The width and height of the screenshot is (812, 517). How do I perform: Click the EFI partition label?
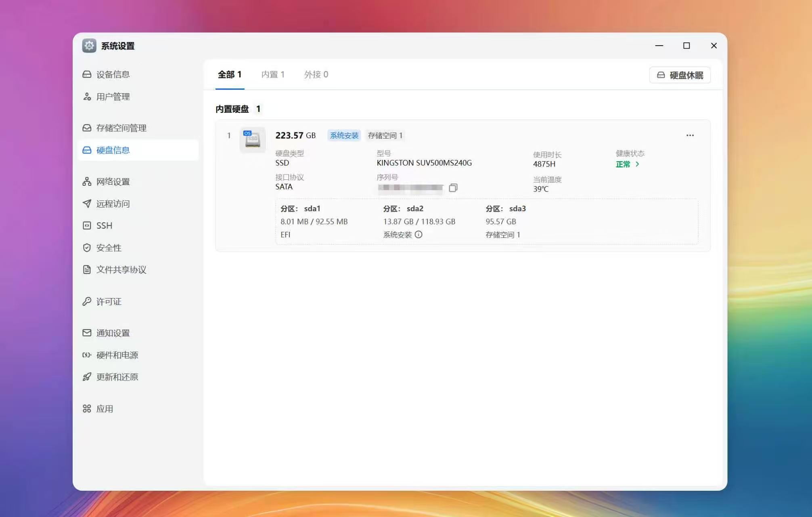285,235
